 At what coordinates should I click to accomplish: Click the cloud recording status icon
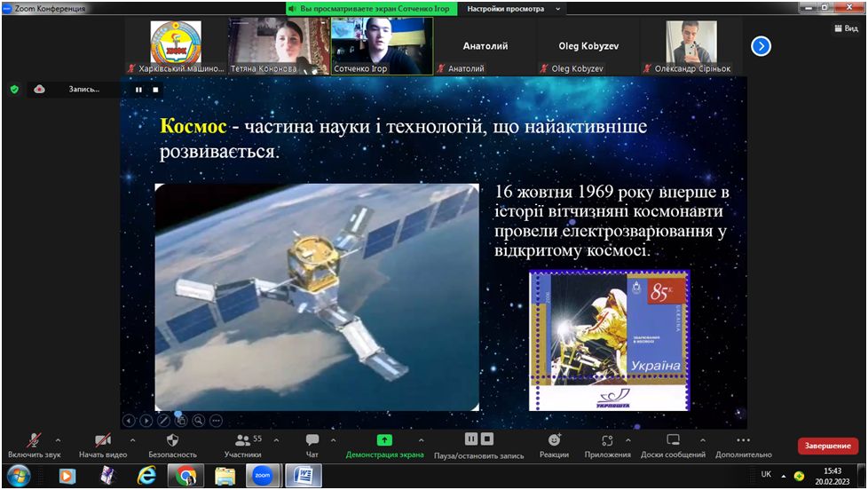point(39,89)
